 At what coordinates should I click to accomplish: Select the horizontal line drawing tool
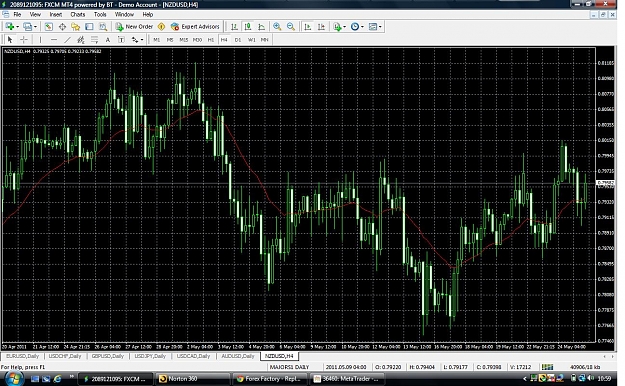(54, 39)
